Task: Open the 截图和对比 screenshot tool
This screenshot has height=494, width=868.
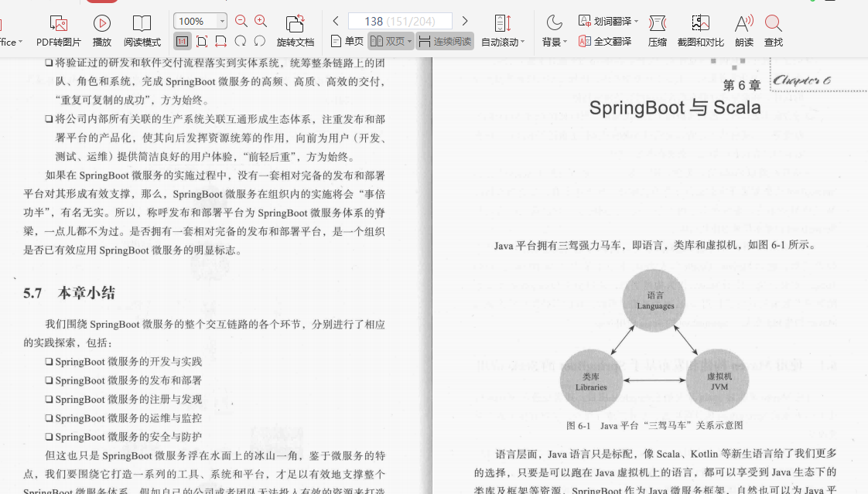Action: pyautogui.click(x=700, y=31)
